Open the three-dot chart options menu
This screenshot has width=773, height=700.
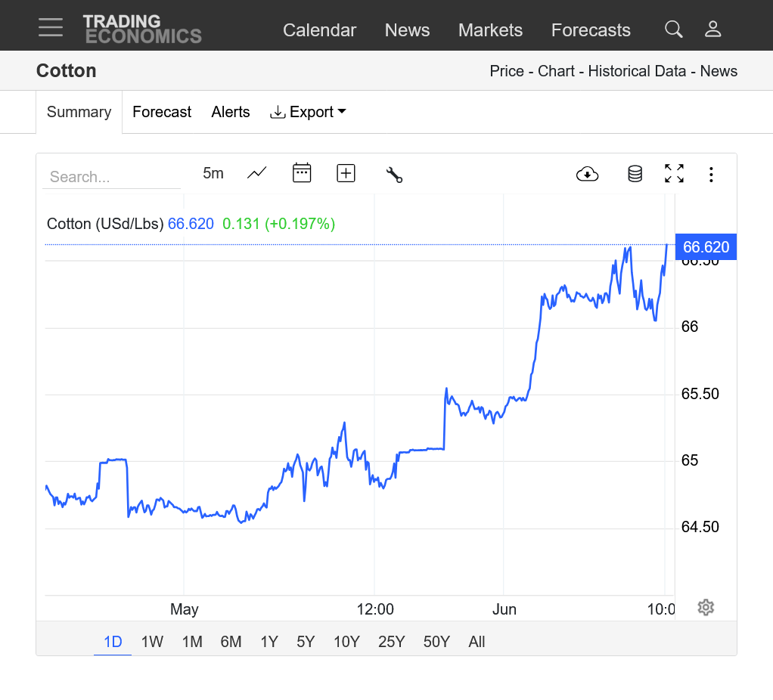711,175
